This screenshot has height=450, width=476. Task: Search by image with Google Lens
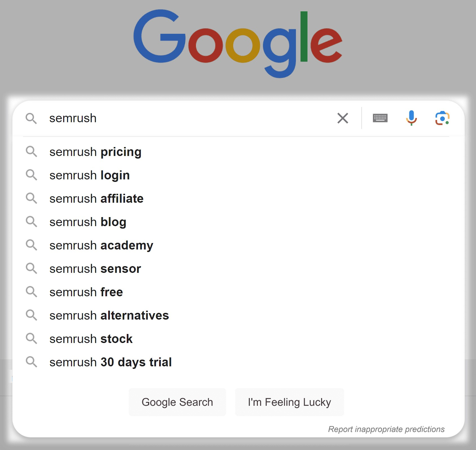pyautogui.click(x=442, y=118)
